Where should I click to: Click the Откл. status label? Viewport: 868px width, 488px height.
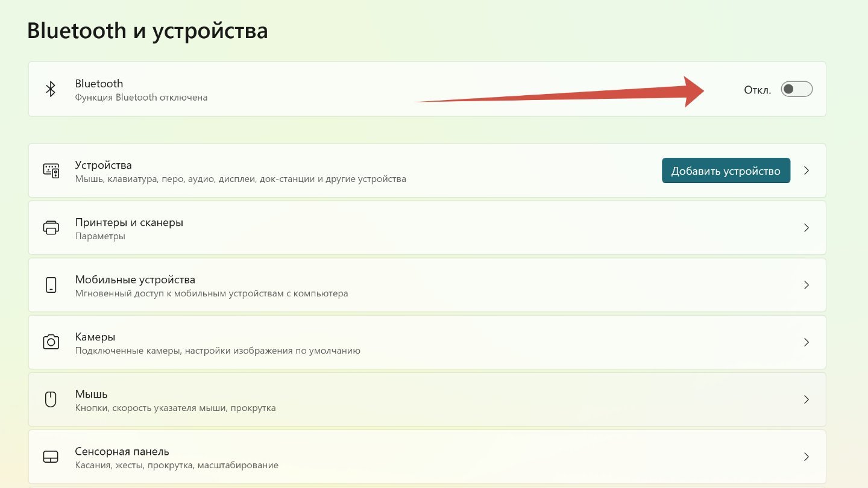coord(758,90)
